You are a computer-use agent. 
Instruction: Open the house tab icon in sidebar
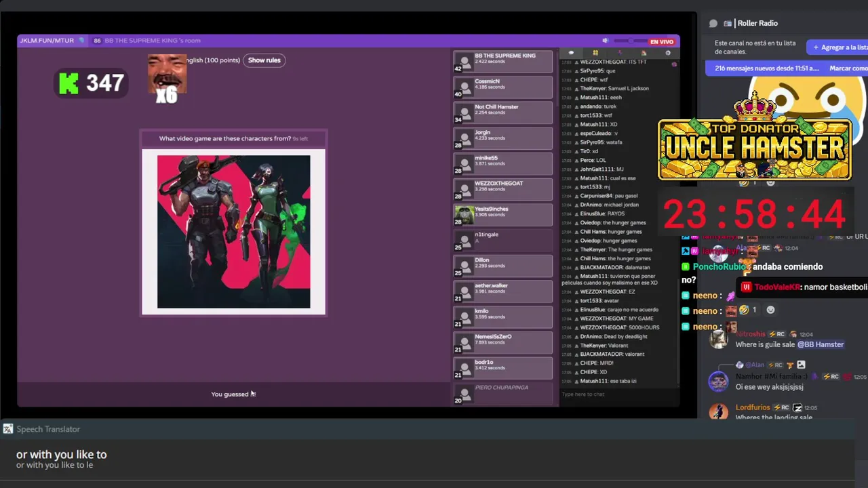[x=644, y=53]
